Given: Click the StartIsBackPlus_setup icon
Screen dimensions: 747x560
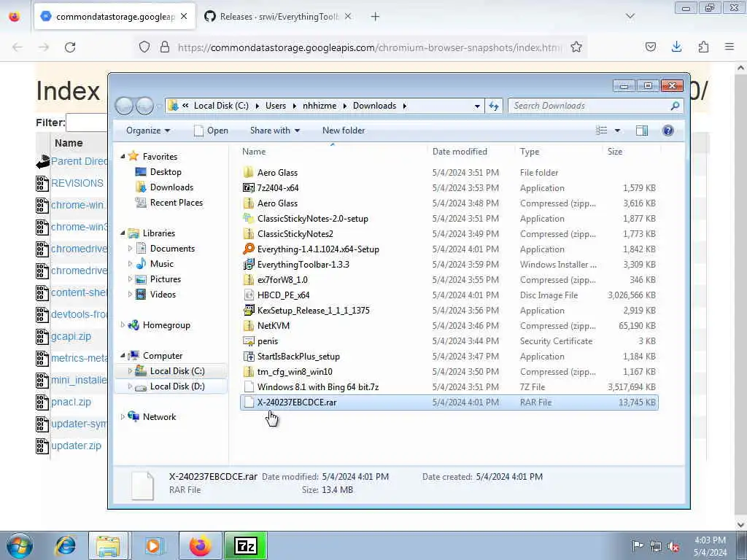Looking at the screenshot, I should (248, 356).
